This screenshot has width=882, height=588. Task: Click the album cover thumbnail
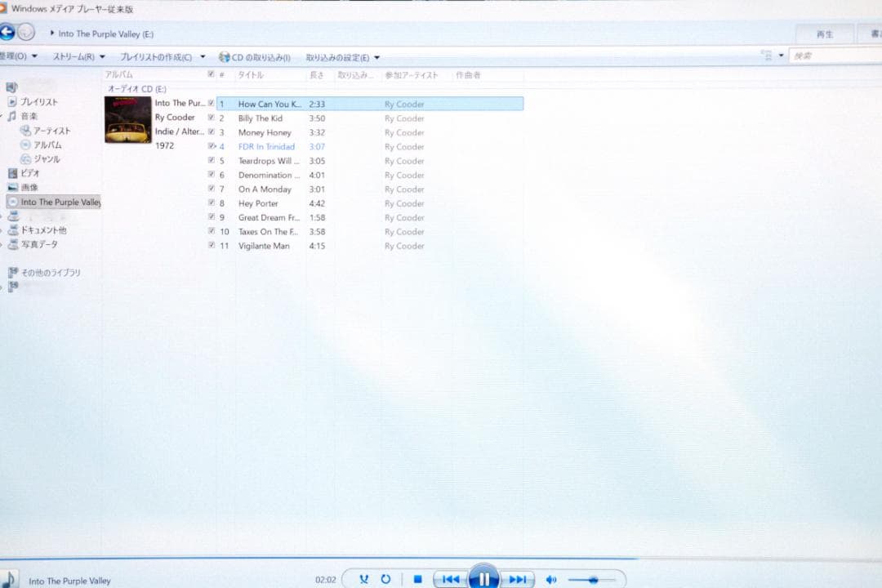click(128, 120)
